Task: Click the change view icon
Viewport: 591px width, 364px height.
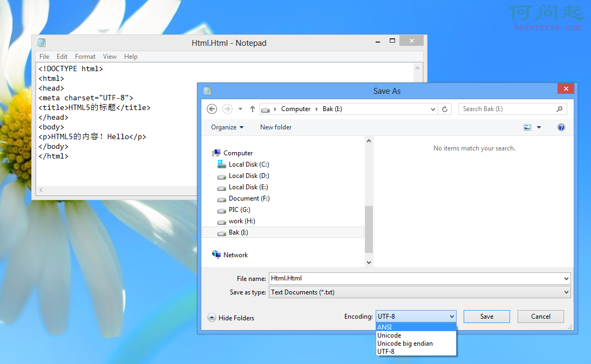Action: coord(527,127)
